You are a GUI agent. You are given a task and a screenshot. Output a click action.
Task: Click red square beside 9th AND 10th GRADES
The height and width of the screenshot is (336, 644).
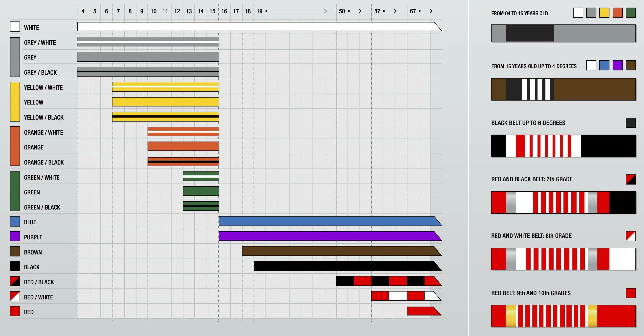coord(631,293)
